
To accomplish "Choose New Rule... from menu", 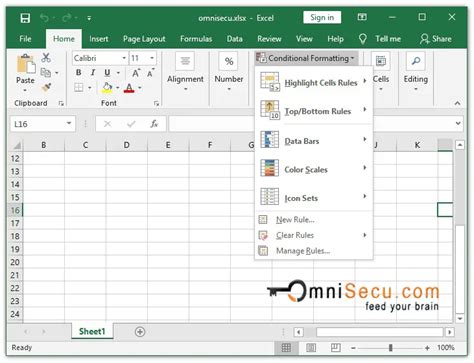I will coord(314,220).
